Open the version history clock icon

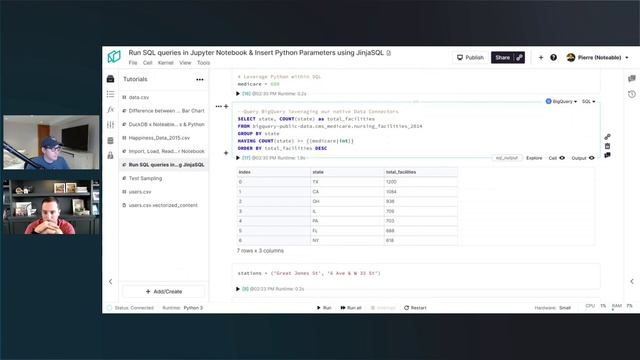coord(632,94)
